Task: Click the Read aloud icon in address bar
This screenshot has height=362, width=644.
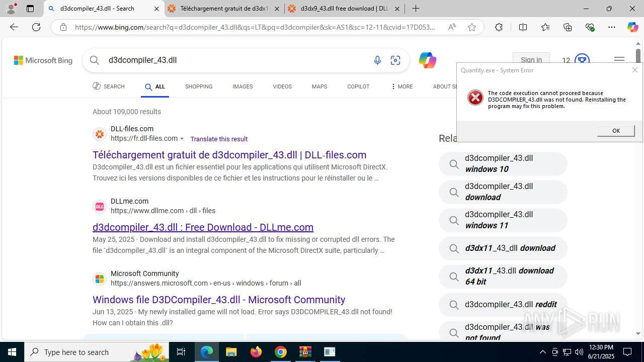Action: pos(452,27)
